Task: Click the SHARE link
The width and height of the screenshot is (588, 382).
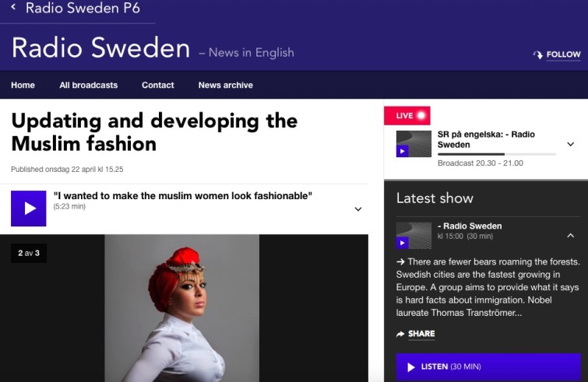Action: pyautogui.click(x=421, y=334)
